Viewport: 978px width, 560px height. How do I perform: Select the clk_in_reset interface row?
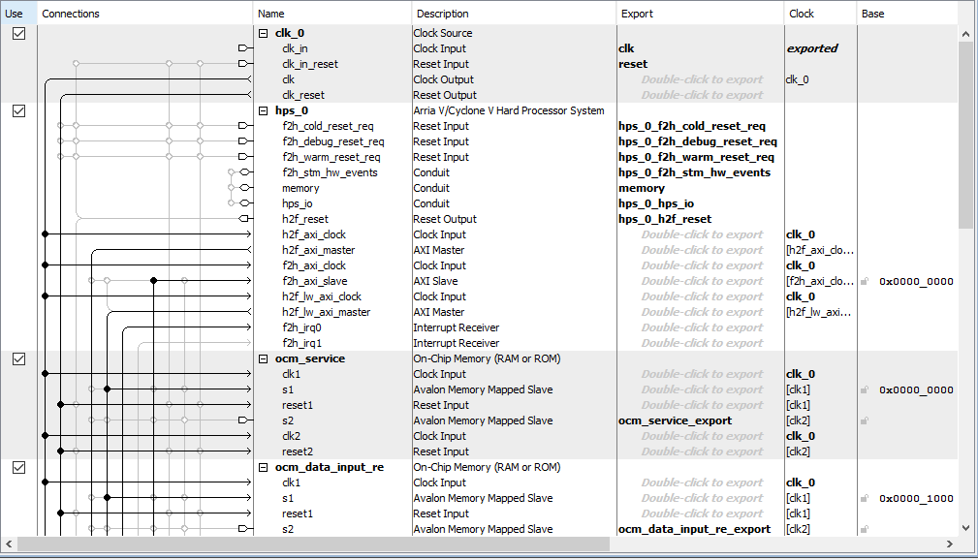[309, 64]
